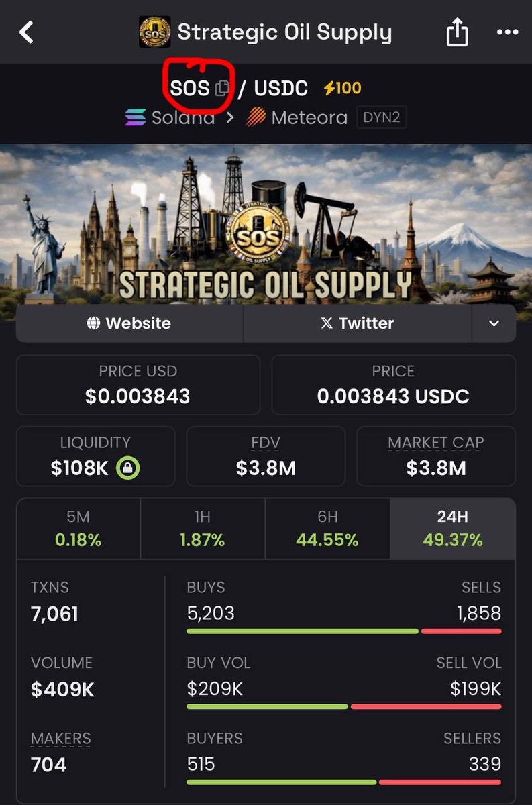Tap the lightning boost 100 badge
The height and width of the screenshot is (805, 532).
point(342,88)
